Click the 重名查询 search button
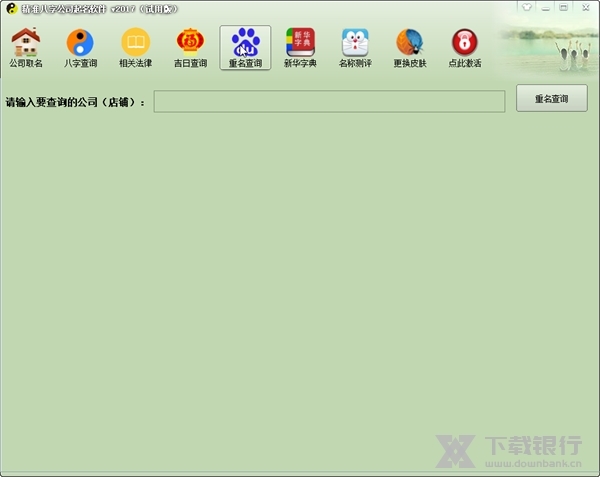The width and height of the screenshot is (600, 477). [x=551, y=98]
